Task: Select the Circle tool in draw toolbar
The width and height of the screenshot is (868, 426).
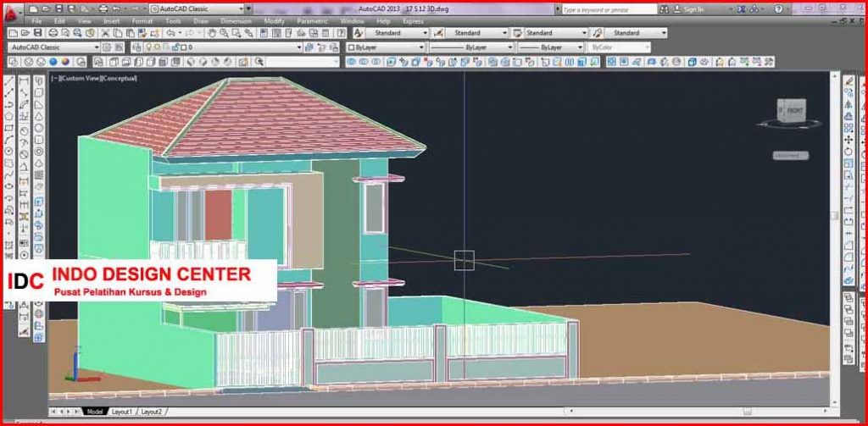Action: pyautogui.click(x=9, y=151)
